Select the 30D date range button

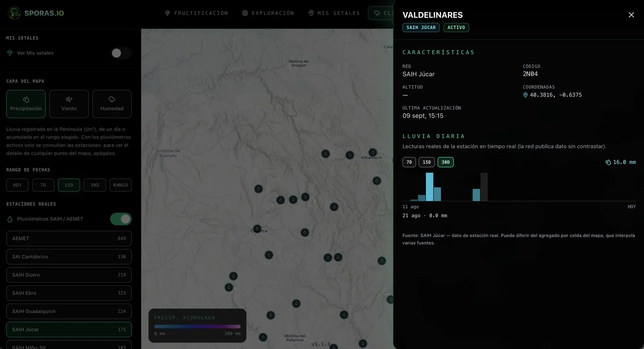pyautogui.click(x=95, y=185)
